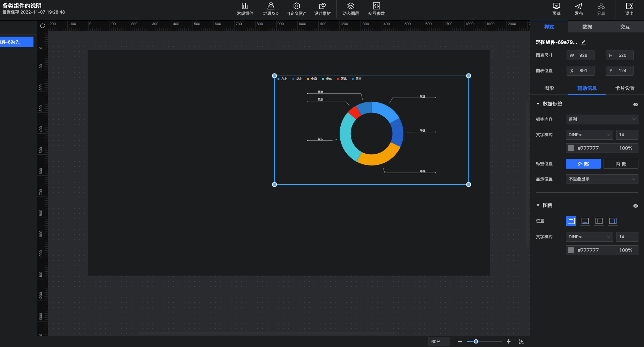Screen dimensions: 644x347
Task: Switch to 交互 tab
Action: tap(625, 27)
